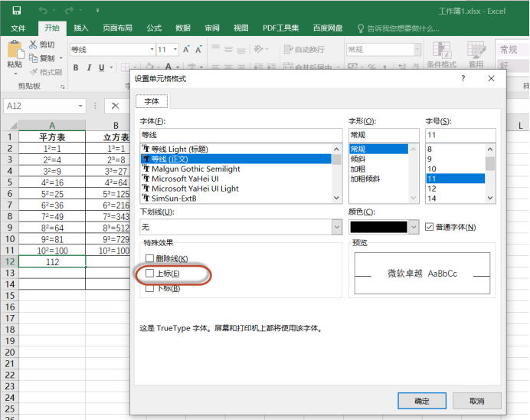Cancel cell entry with the formula bar X
Screen dimensions: 530x420
pyautogui.click(x=115, y=106)
